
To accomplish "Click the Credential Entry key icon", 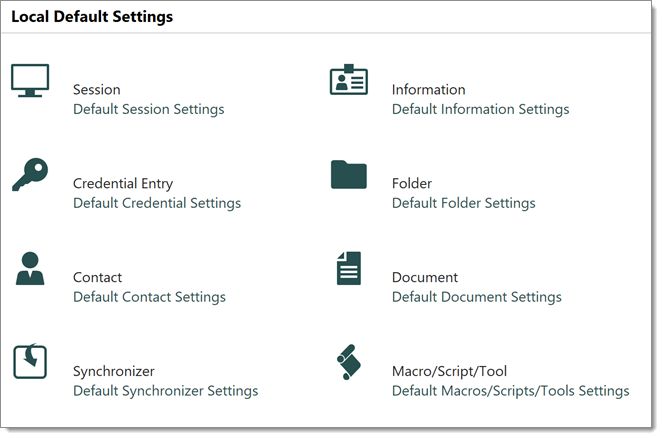I will point(30,174).
